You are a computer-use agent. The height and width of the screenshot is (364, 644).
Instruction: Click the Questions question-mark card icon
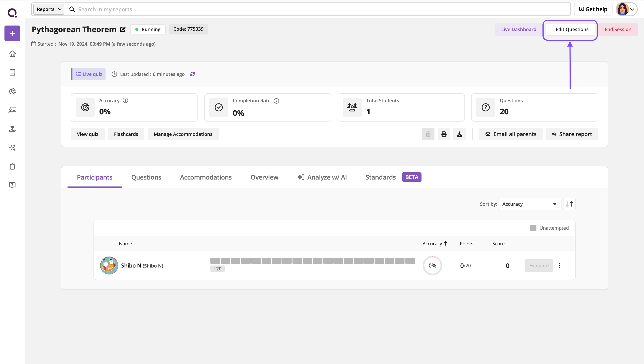(486, 107)
